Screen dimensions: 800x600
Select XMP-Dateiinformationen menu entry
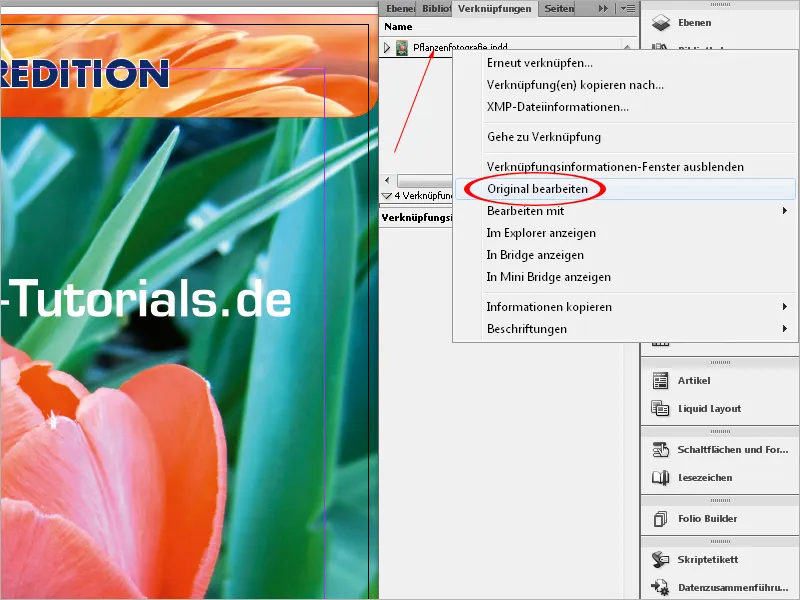coord(624,107)
